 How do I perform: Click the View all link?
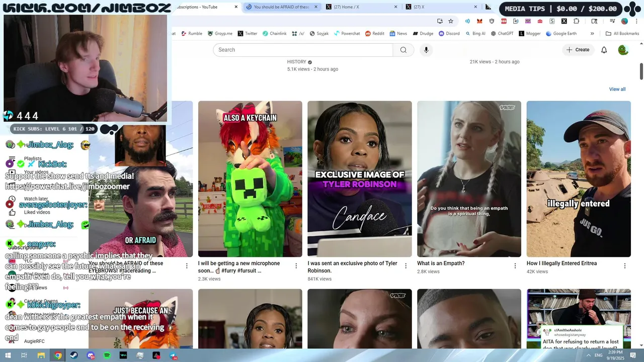tap(617, 89)
